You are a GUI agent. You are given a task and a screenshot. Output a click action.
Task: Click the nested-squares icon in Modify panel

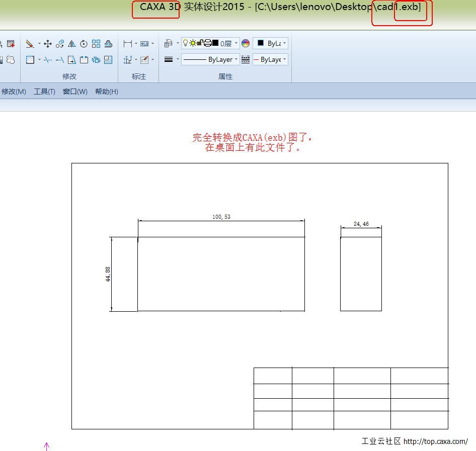(108, 60)
